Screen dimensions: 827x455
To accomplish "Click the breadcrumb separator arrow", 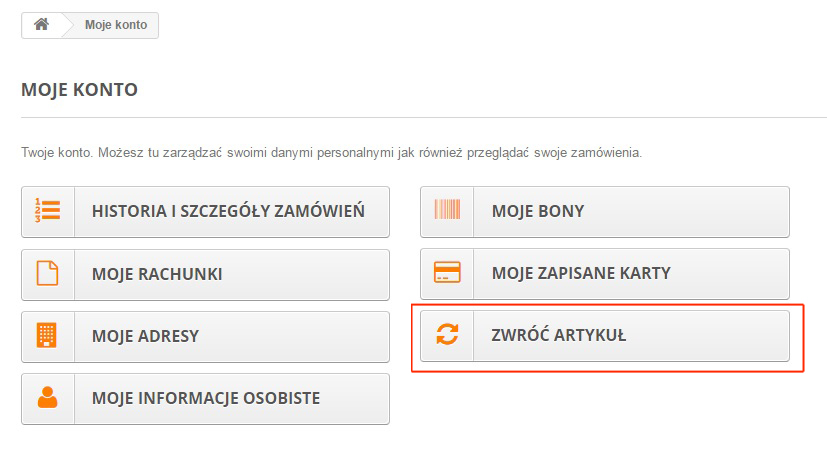I will (68, 25).
